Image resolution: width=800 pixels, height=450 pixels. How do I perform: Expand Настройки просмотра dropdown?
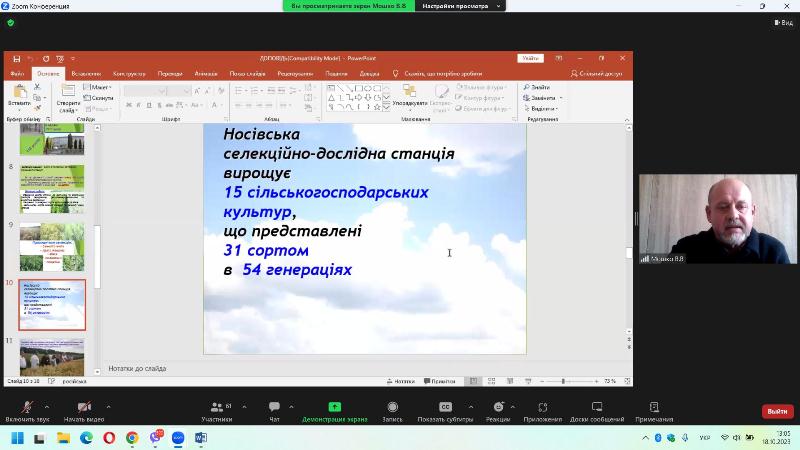(x=459, y=6)
